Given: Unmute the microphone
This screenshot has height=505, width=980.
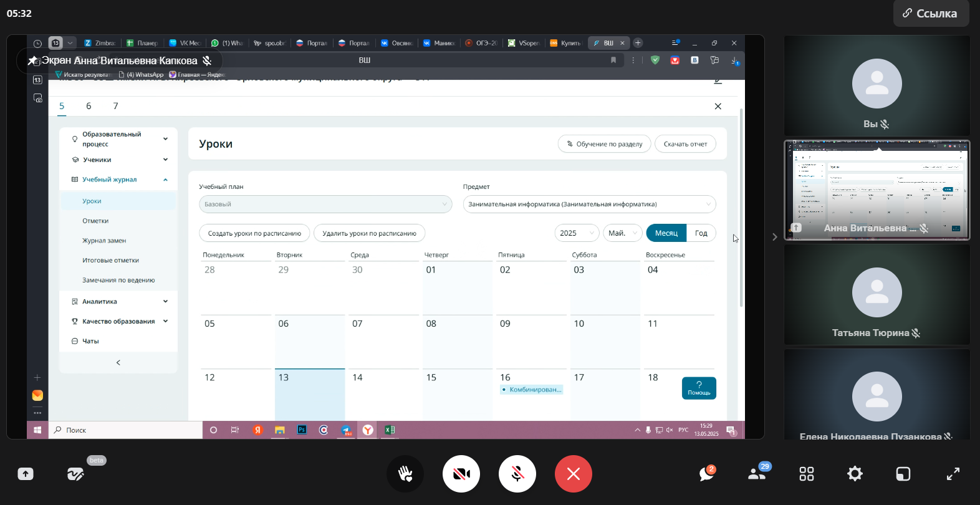Looking at the screenshot, I should click(517, 474).
